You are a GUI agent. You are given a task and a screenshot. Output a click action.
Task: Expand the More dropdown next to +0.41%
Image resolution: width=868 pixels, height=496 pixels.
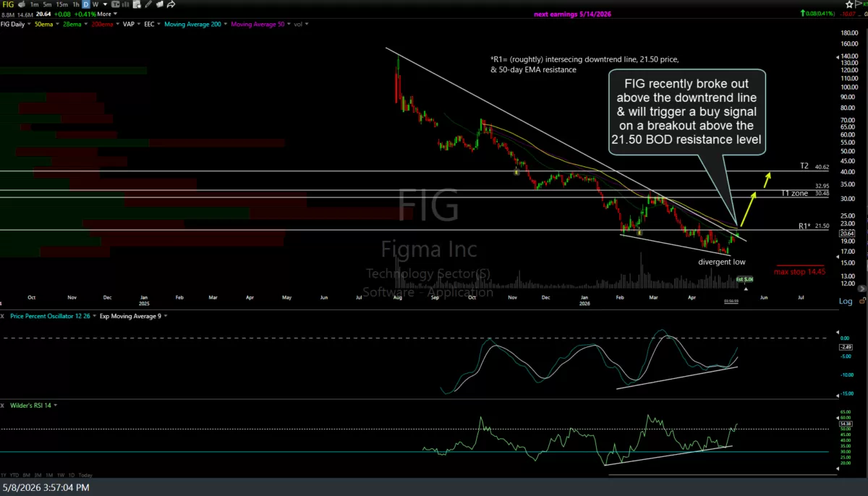pyautogui.click(x=107, y=14)
